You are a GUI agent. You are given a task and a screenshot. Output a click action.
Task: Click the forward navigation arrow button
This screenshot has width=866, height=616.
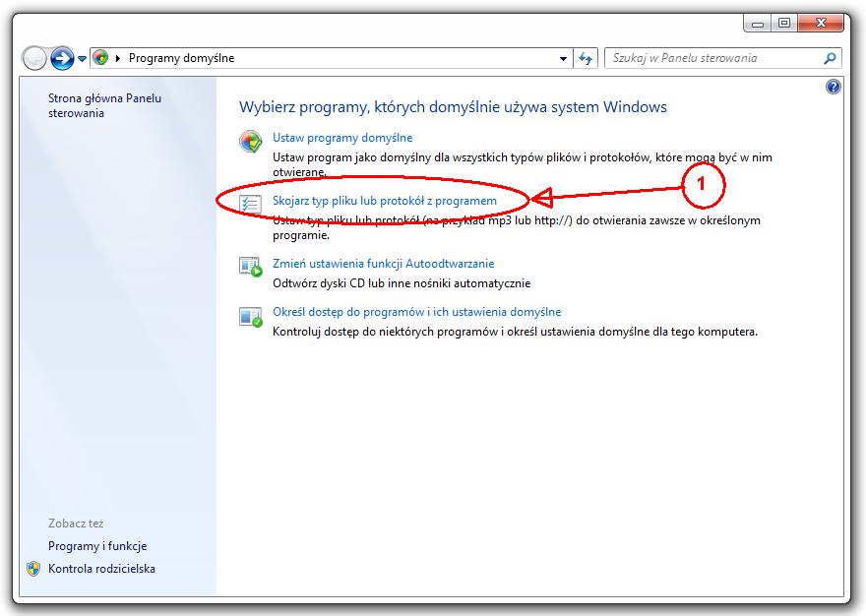[62, 58]
